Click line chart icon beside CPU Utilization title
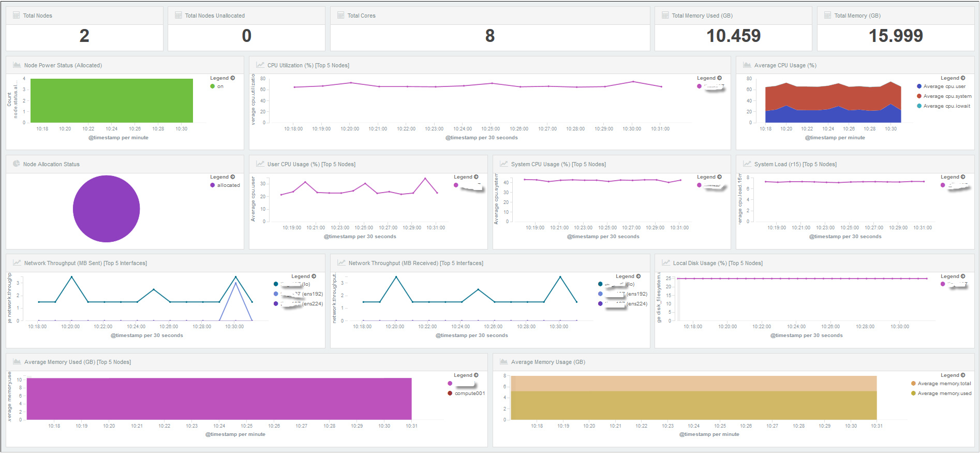980x453 pixels. click(x=260, y=65)
